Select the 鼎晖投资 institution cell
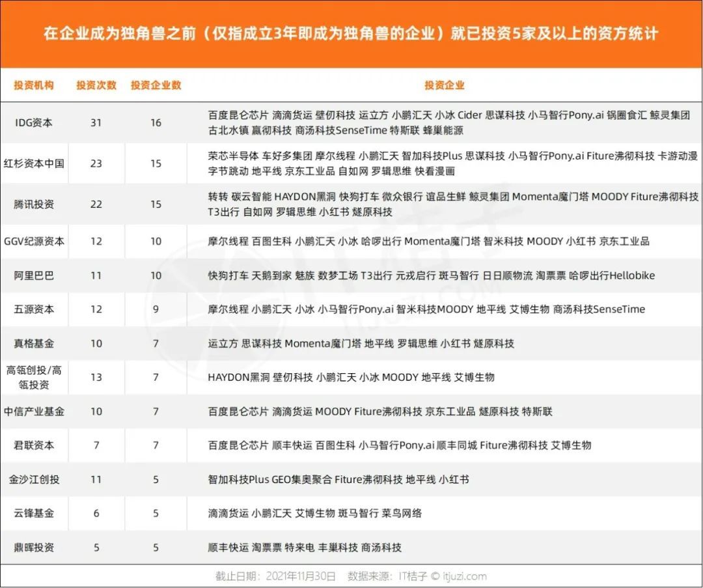 (34, 547)
